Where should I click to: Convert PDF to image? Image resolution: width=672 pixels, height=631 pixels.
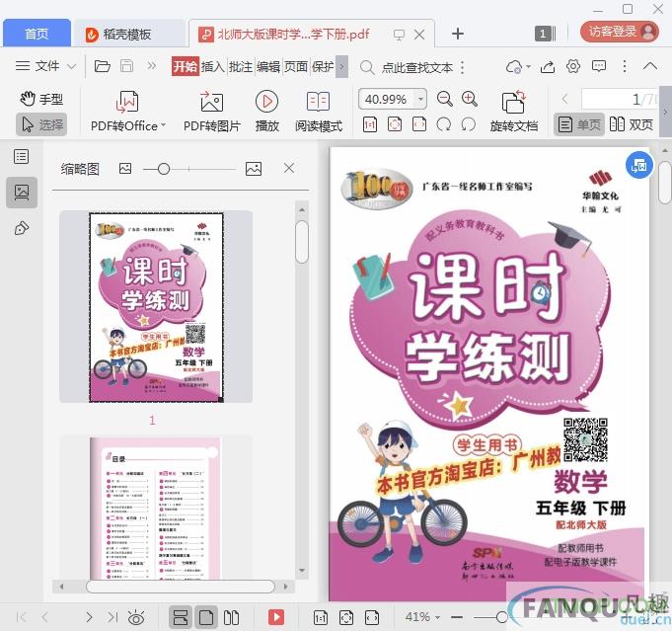(x=212, y=112)
